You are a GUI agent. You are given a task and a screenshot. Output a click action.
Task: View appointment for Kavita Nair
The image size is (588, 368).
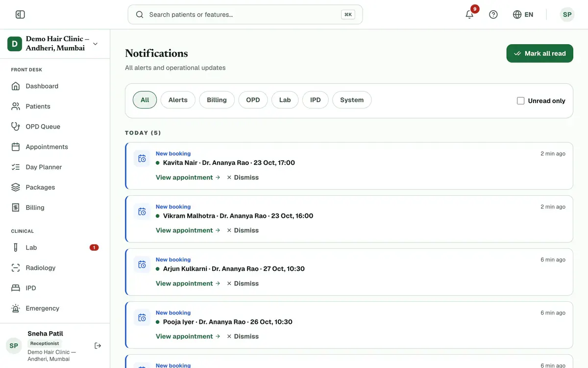click(188, 177)
